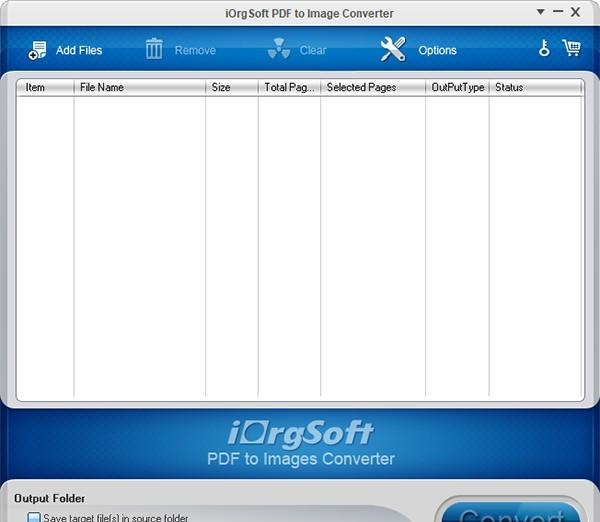Click the Convert button
Screen dimensions: 600x522
pyautogui.click(x=512, y=513)
